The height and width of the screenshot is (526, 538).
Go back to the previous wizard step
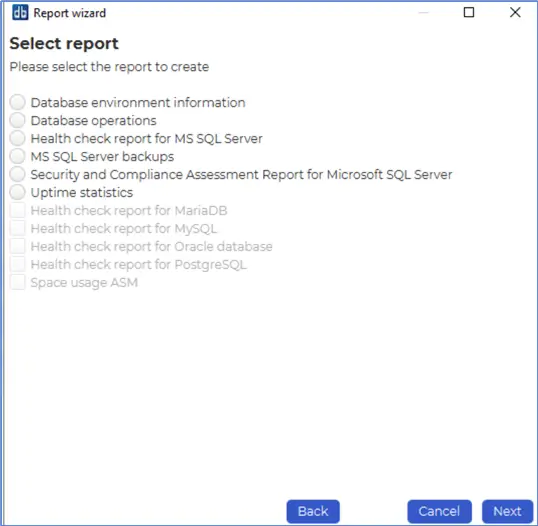(313, 511)
